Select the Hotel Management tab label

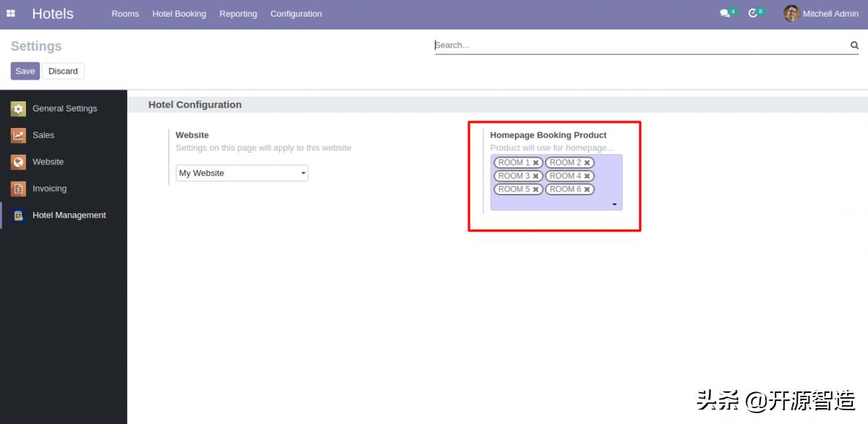(69, 216)
